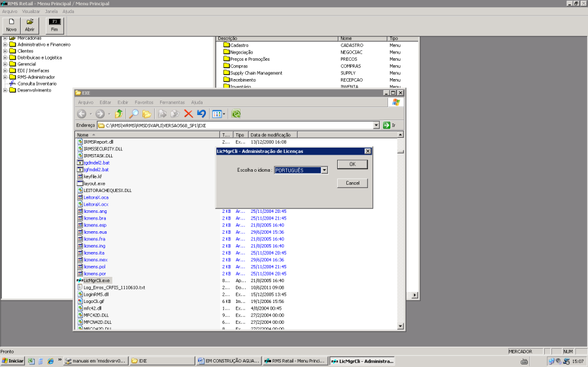Open the Views icon in Explorer toolbar

[x=217, y=114]
